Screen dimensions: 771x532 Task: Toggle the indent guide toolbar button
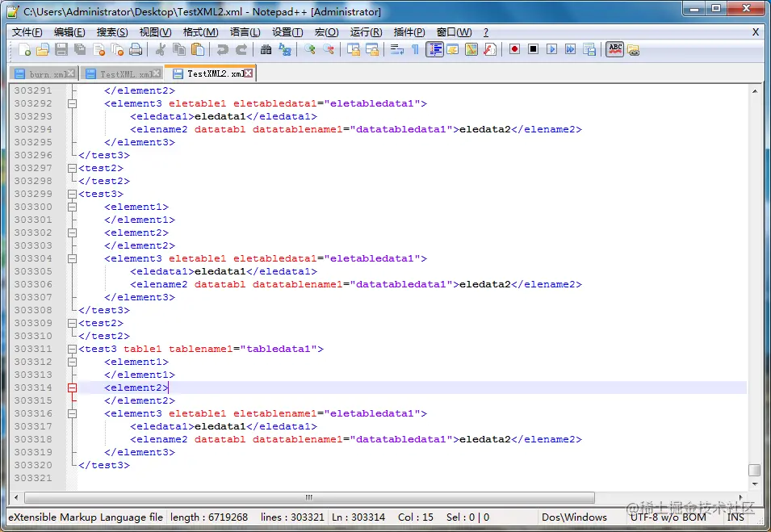click(x=434, y=50)
